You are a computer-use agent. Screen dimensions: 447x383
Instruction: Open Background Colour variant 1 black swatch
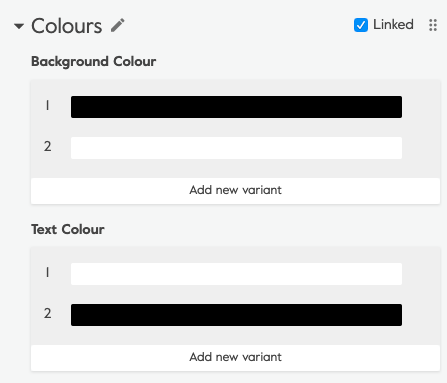(x=236, y=107)
